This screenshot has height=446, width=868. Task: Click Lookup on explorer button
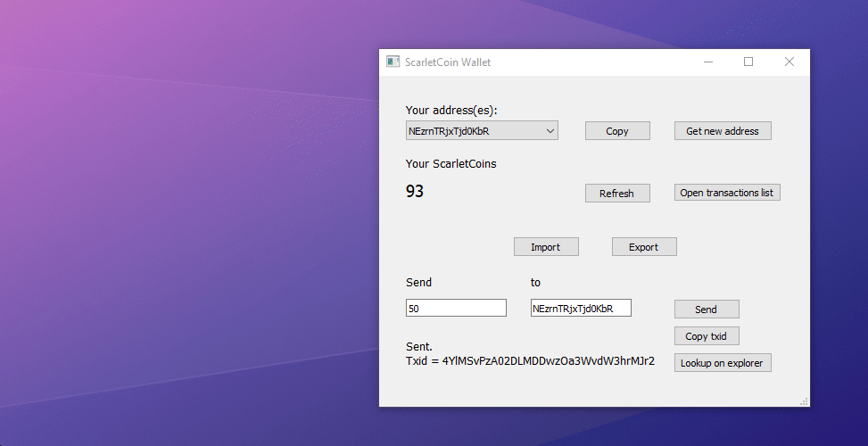(723, 363)
